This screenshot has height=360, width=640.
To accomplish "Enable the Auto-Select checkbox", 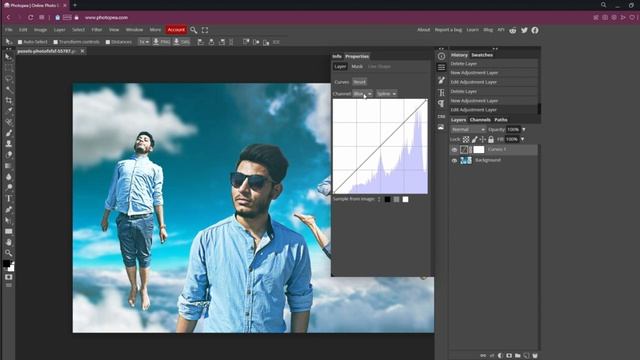I will 20,42.
